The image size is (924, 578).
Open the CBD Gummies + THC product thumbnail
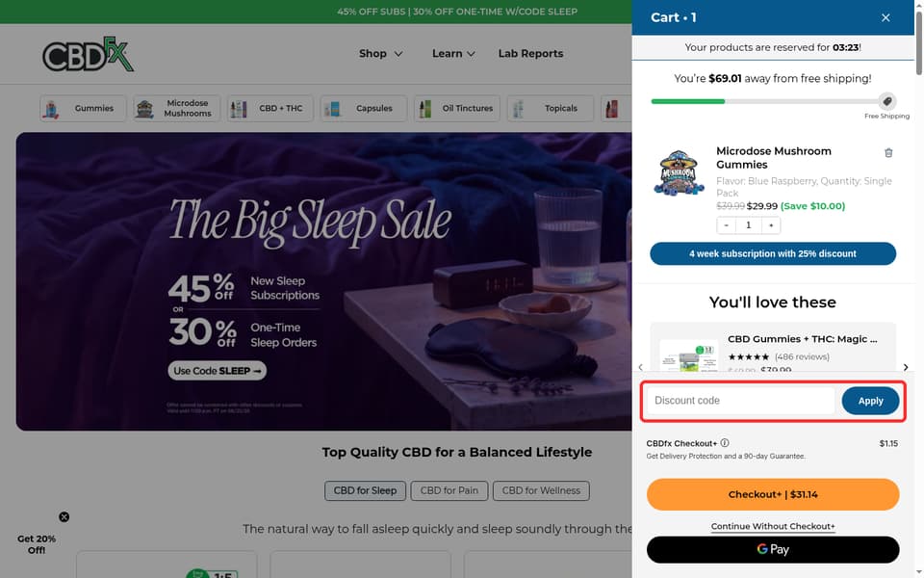689,356
